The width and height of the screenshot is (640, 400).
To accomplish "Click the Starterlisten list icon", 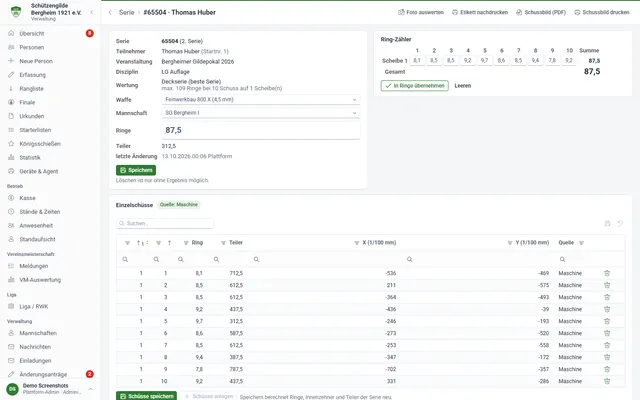I will 11,130.
